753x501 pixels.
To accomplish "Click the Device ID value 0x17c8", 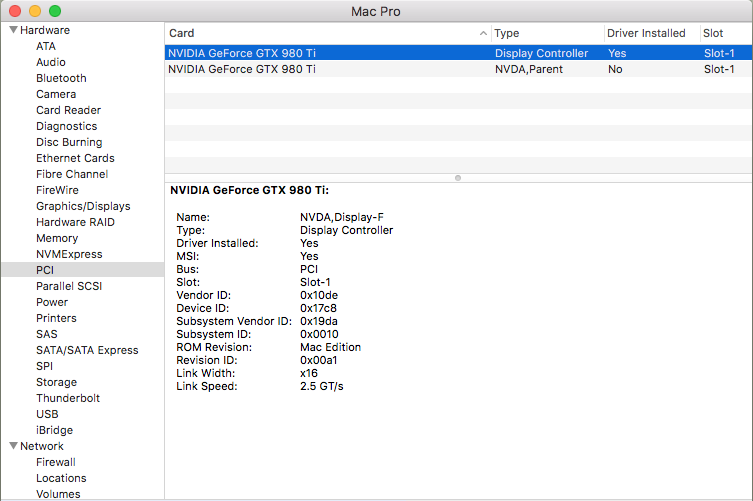I will (318, 308).
